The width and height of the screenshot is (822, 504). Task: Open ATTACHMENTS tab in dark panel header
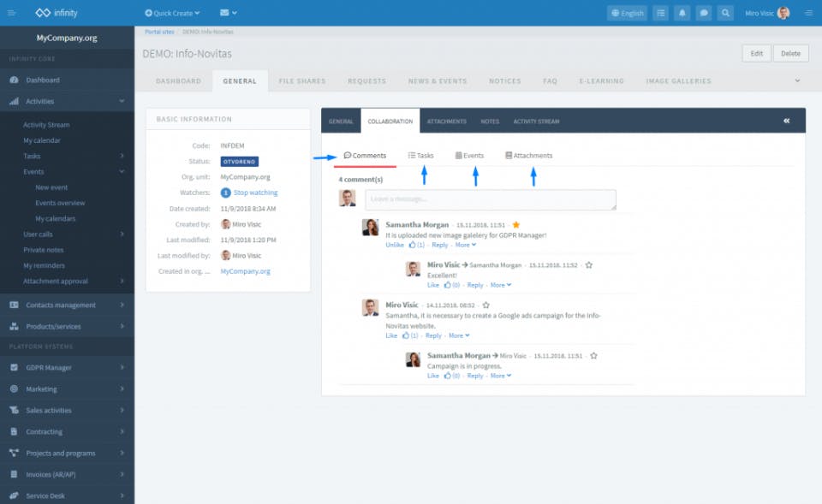447,122
